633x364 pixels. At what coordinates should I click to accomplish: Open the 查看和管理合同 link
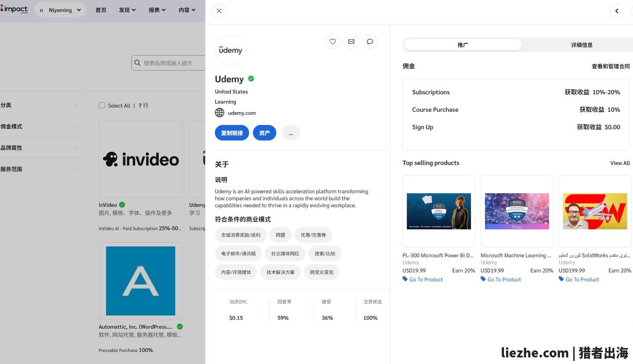pyautogui.click(x=610, y=66)
